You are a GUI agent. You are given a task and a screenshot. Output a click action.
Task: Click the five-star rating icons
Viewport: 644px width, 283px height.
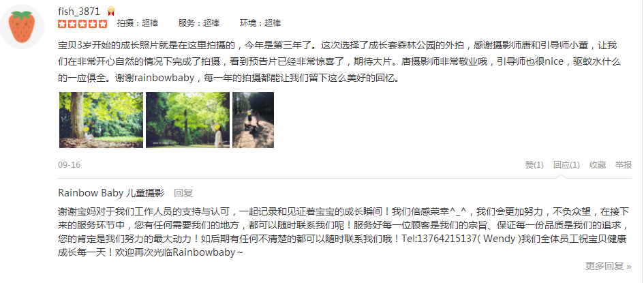pyautogui.click(x=82, y=23)
